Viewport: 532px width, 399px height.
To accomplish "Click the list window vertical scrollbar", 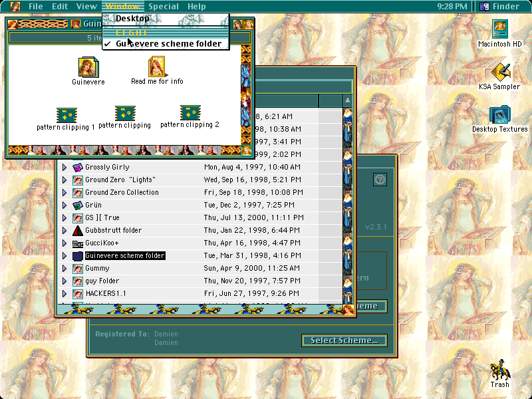I will point(348,206).
